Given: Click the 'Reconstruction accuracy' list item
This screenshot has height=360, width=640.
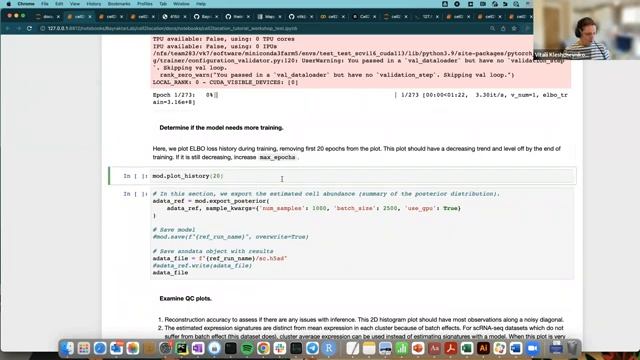Looking at the screenshot, I should [364, 320].
